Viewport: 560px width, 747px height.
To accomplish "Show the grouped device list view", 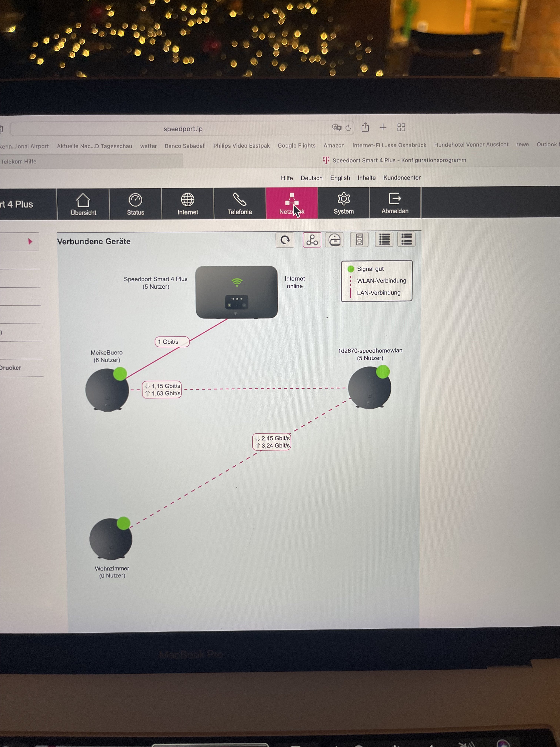I will [x=406, y=239].
